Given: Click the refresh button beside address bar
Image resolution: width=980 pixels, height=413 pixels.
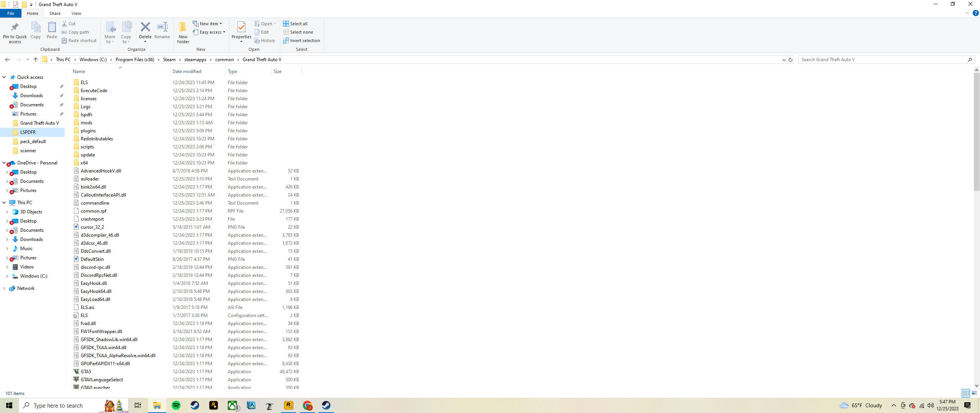Looking at the screenshot, I should (x=790, y=60).
